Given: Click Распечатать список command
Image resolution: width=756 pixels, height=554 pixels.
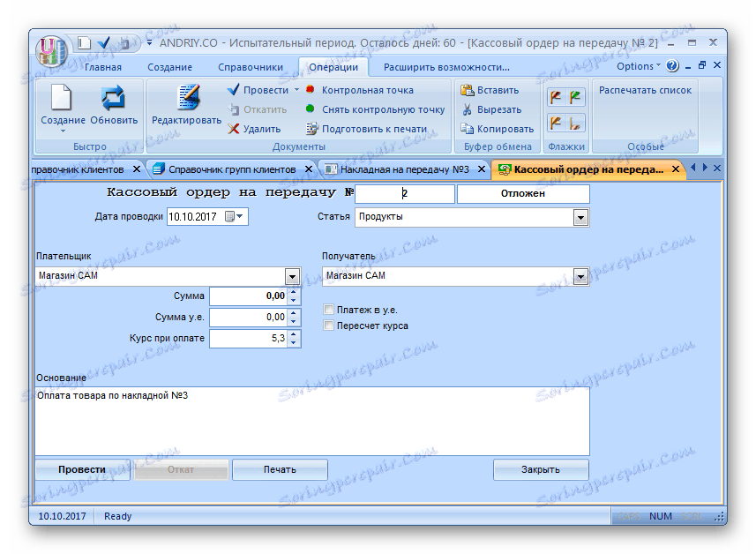Looking at the screenshot, I should pyautogui.click(x=645, y=90).
